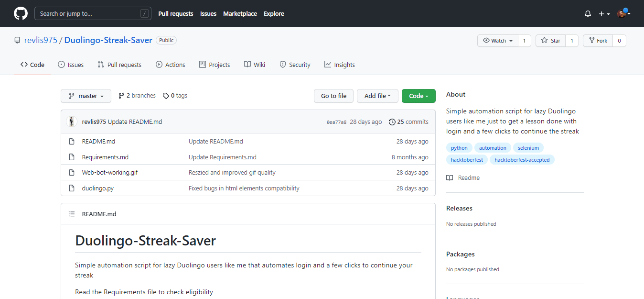Star the Duolingo-Streak-Saver repository
The height and width of the screenshot is (299, 644).
[550, 41]
